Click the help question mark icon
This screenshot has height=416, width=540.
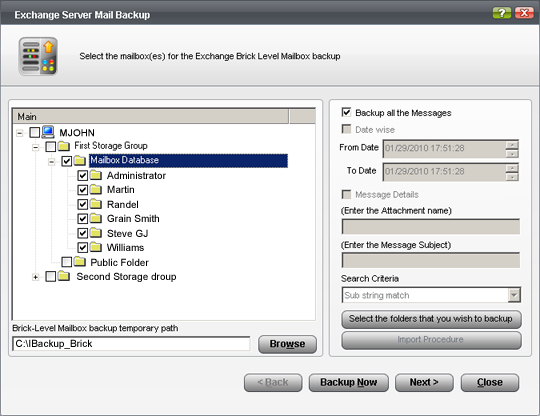502,13
